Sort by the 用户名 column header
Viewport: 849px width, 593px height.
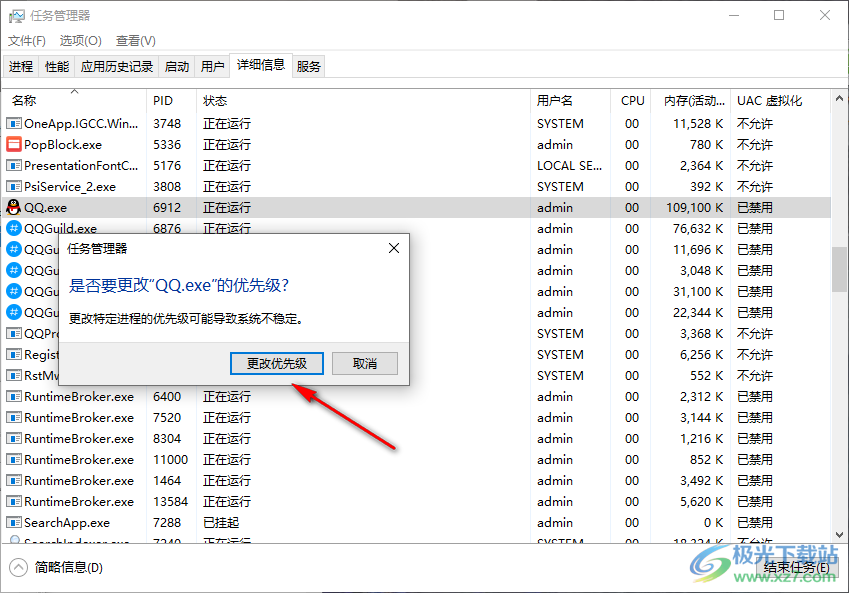(571, 101)
